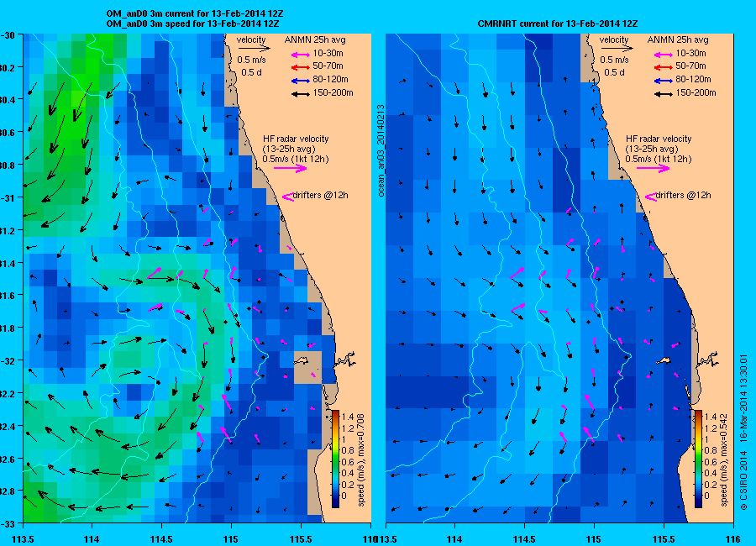756x546 pixels.
Task: Click '10-30m' text in right legend
Action: tap(691, 53)
